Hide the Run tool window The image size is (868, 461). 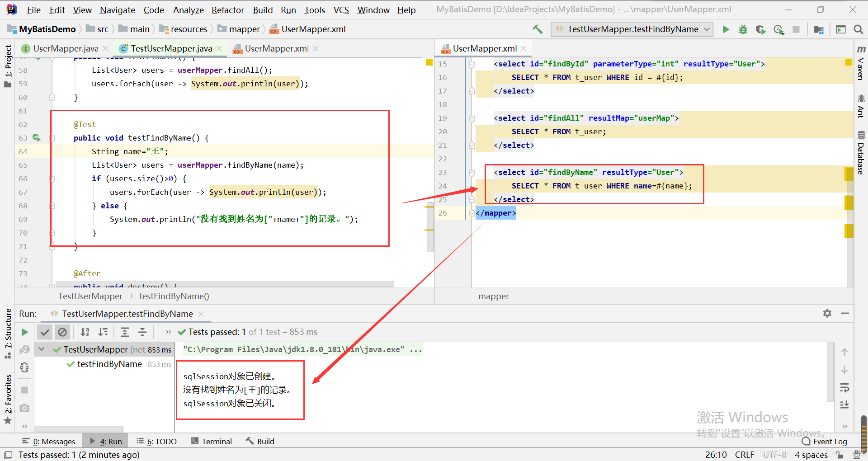844,313
